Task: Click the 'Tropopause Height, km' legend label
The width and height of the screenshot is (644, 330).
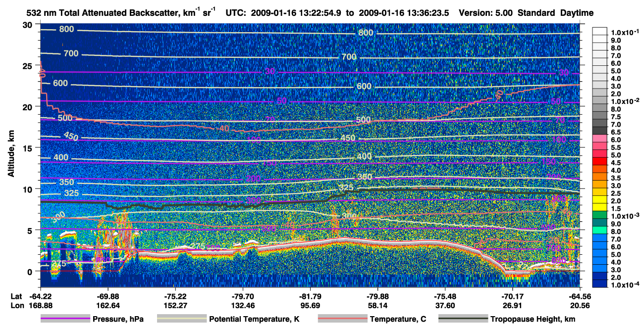Action: [533, 320]
